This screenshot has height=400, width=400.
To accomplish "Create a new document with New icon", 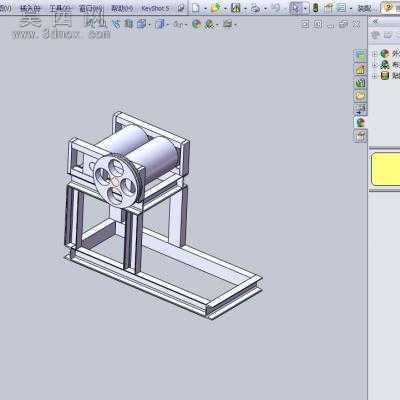I will (196, 8).
